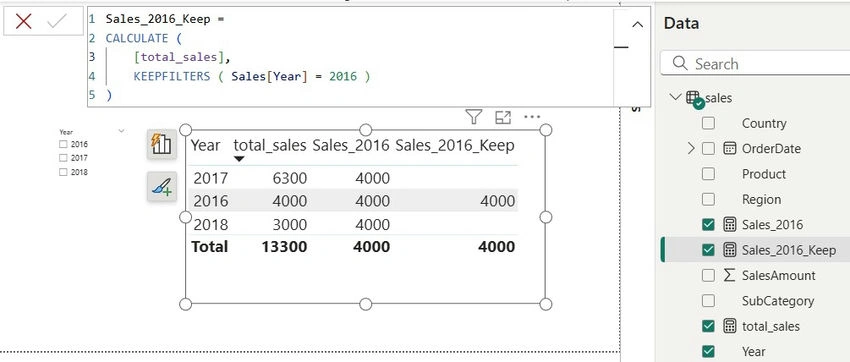The height and width of the screenshot is (362, 850).
Task: Commit the formula with the checkmark icon
Action: (57, 22)
